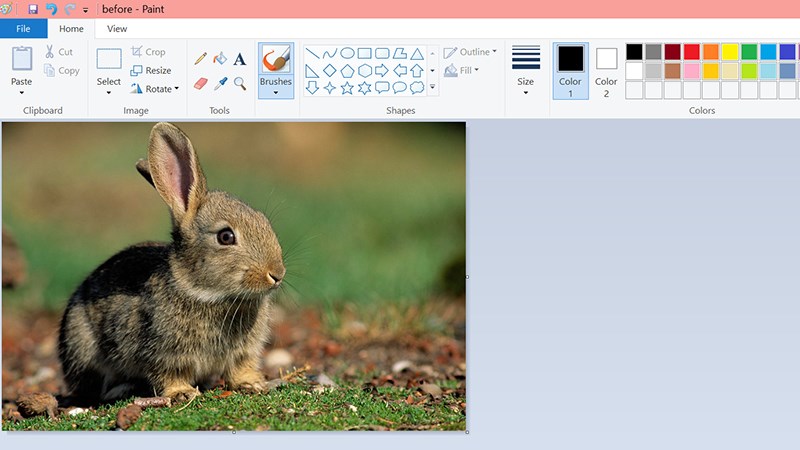The width and height of the screenshot is (800, 450).
Task: Set Color 1 as active color
Action: [x=570, y=69]
